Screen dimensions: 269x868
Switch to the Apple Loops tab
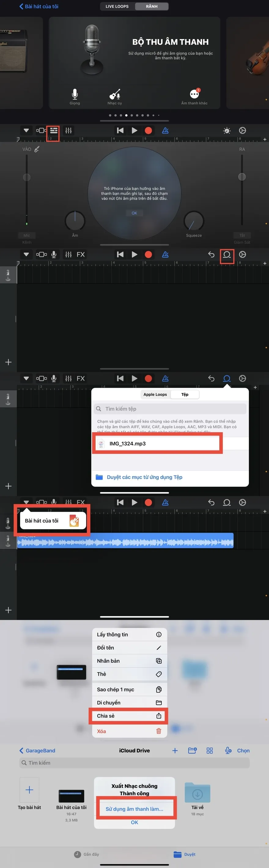tap(155, 394)
